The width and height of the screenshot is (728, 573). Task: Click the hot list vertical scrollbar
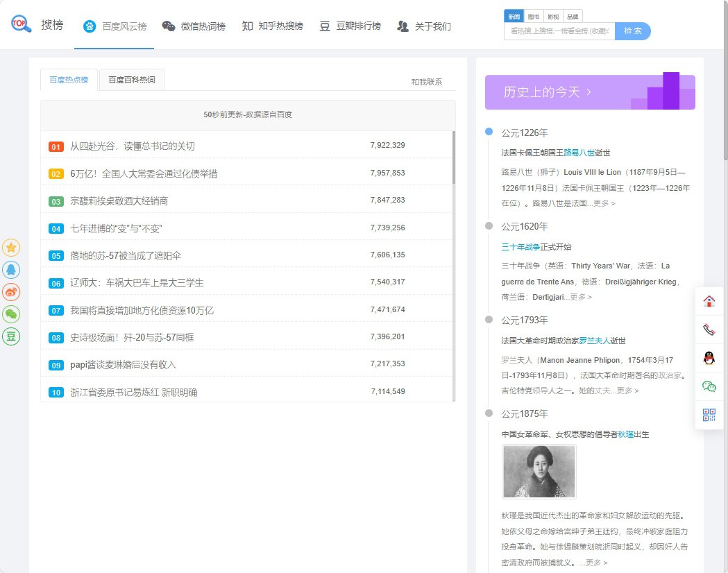click(454, 158)
